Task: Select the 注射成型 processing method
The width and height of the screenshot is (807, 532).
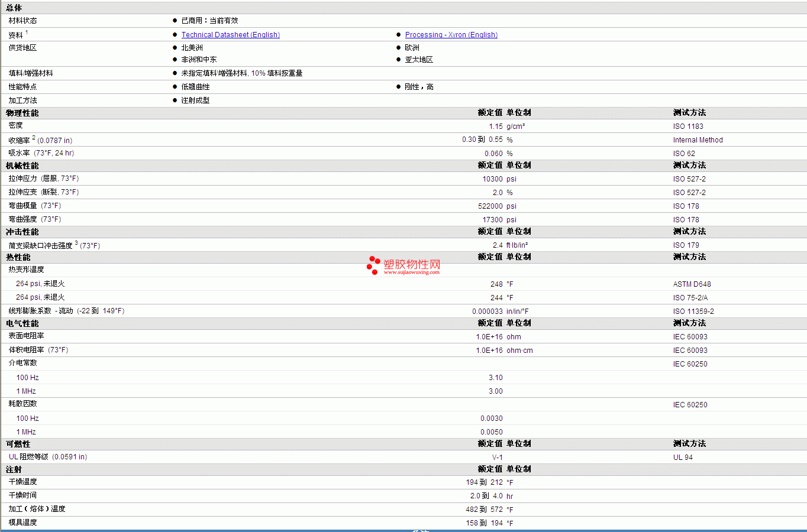Action: (196, 100)
